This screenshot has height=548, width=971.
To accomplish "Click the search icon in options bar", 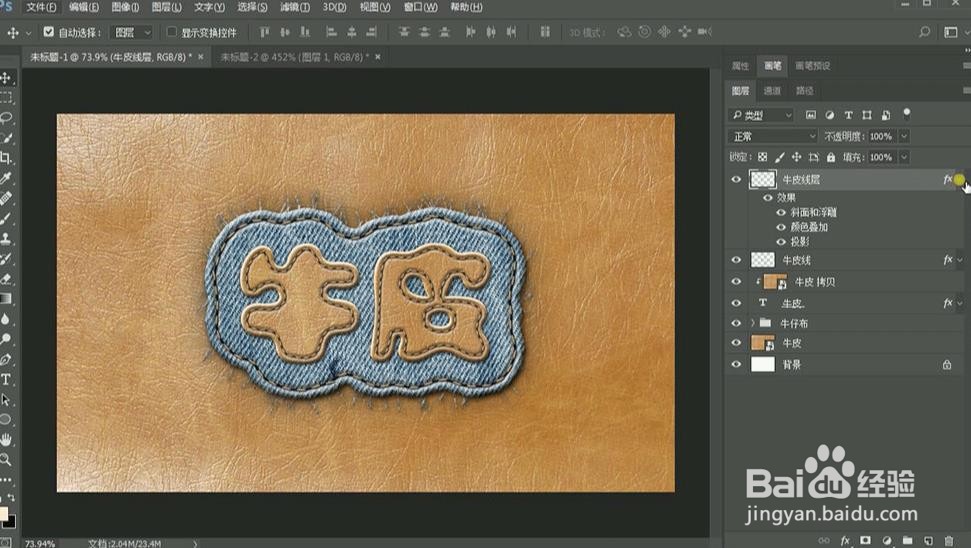I will tap(924, 32).
